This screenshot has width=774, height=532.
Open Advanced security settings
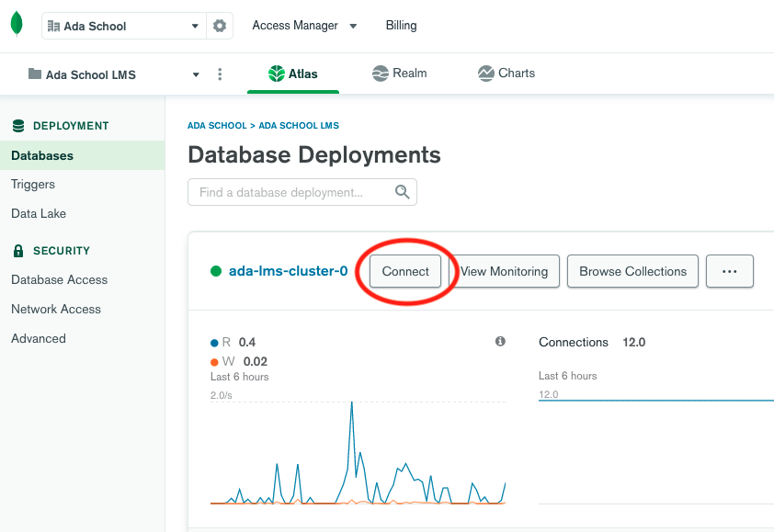click(39, 338)
